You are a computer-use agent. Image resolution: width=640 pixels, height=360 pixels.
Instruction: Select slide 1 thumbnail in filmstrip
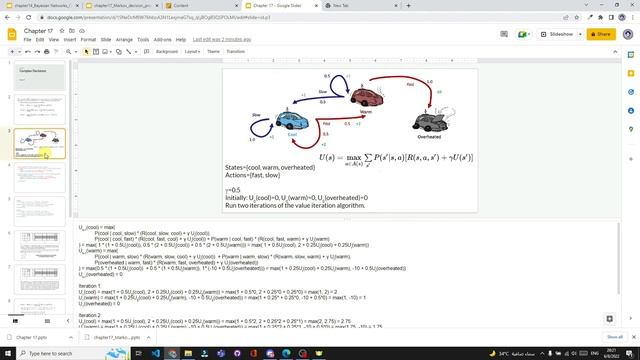click(x=40, y=76)
